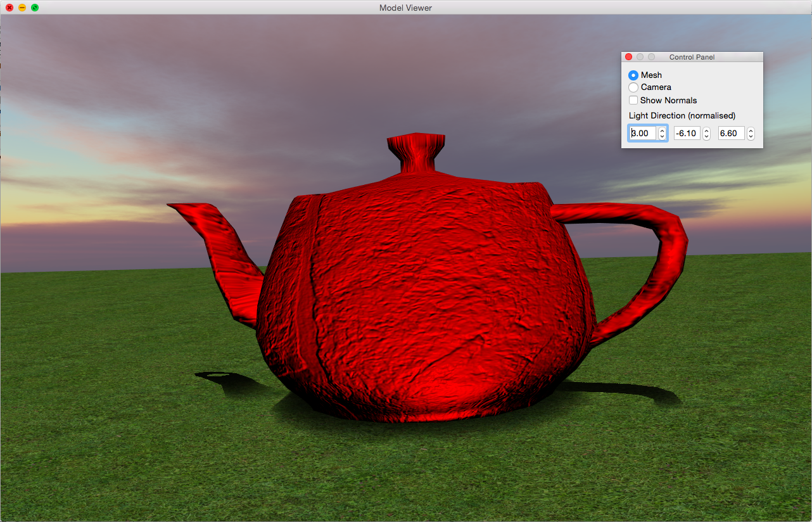The height and width of the screenshot is (522, 812).
Task: Enable the Show Normals checkbox
Action: (x=633, y=101)
